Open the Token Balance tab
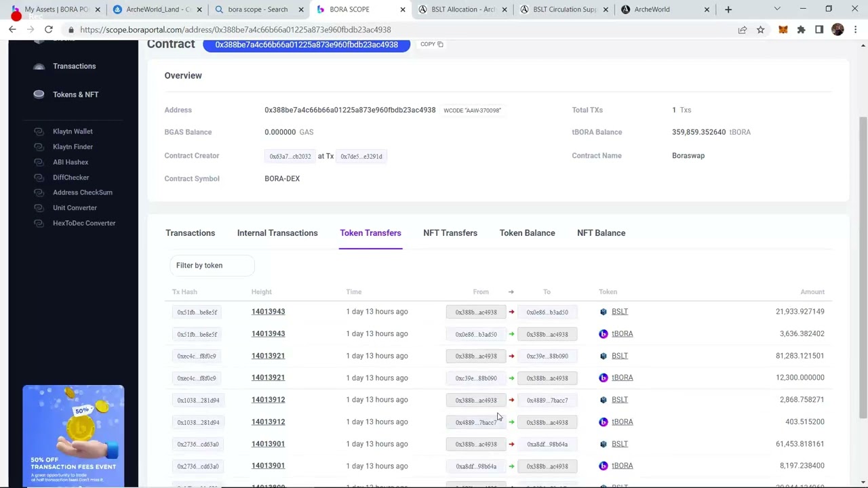Image resolution: width=868 pixels, height=488 pixels. [527, 233]
